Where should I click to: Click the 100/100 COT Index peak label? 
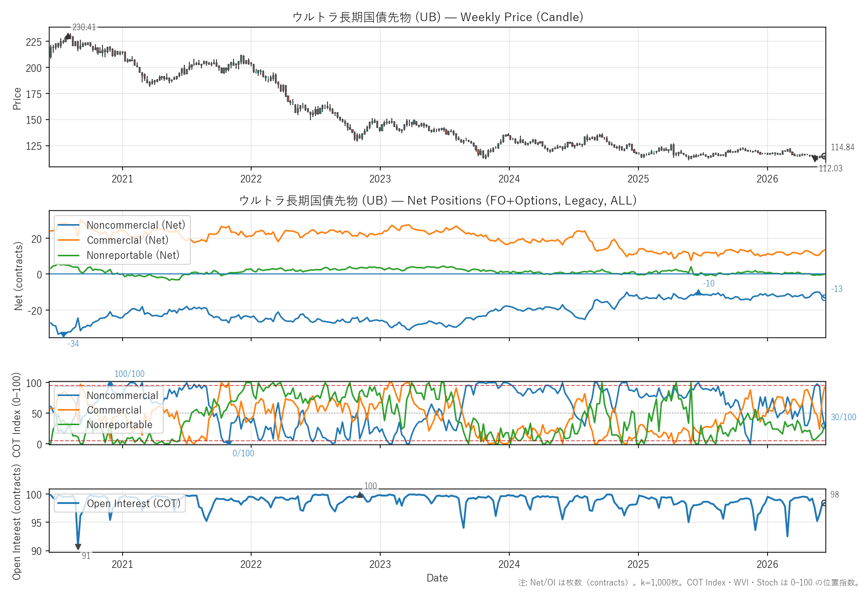(130, 374)
